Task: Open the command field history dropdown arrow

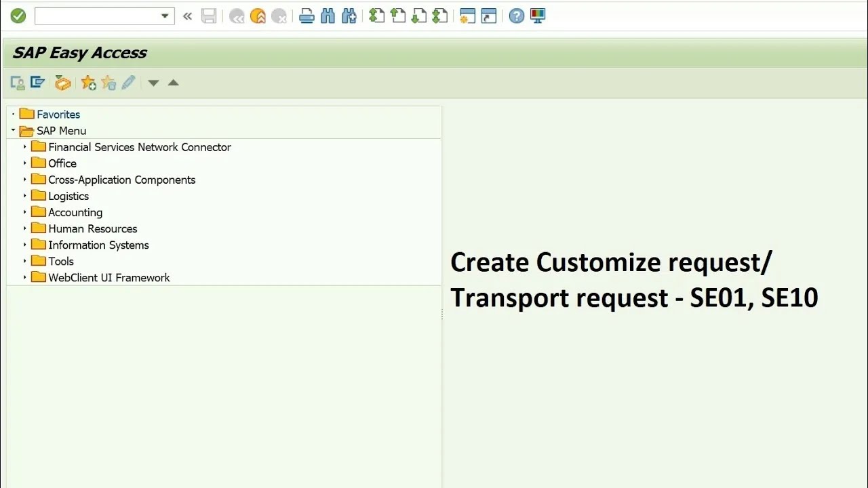Action: (165, 16)
